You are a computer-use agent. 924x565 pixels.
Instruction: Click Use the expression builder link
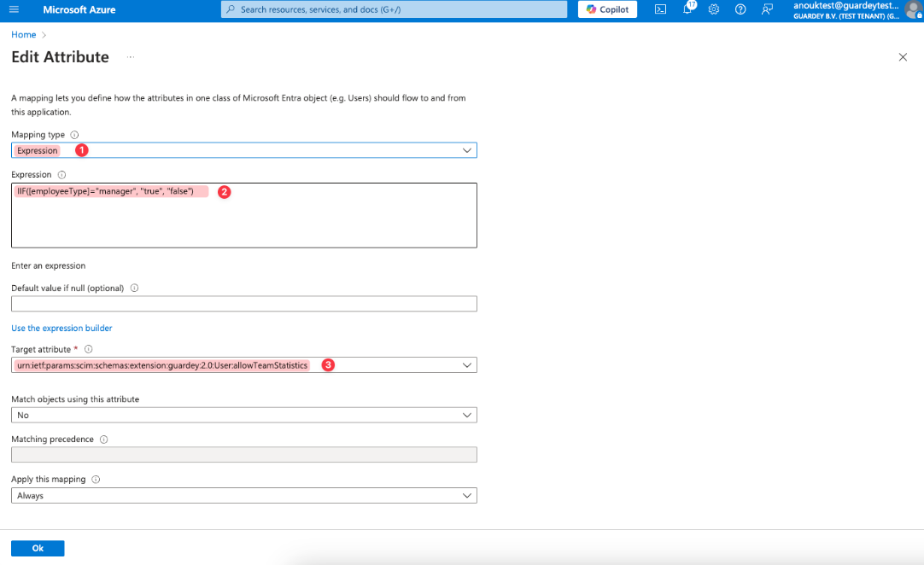[61, 328]
